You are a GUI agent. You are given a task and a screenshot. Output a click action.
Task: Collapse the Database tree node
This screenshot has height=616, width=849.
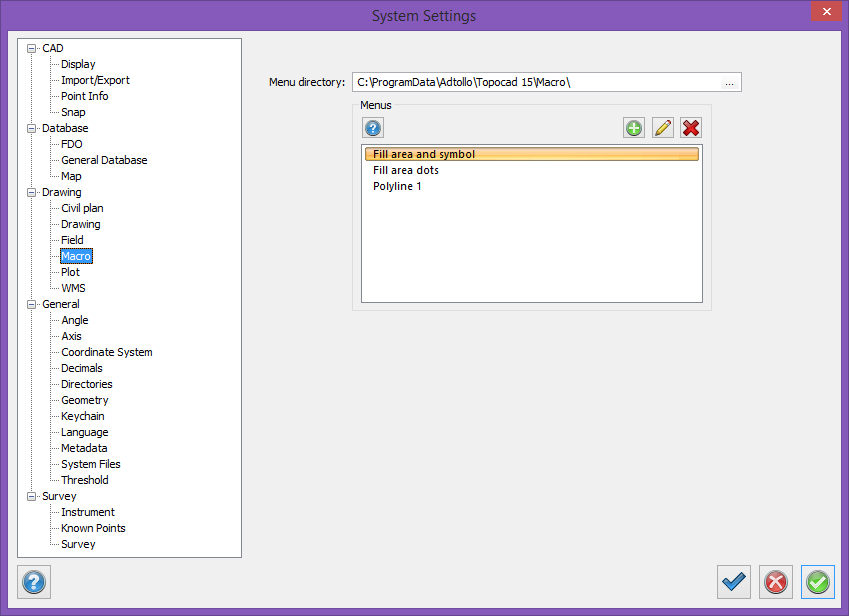coord(32,128)
